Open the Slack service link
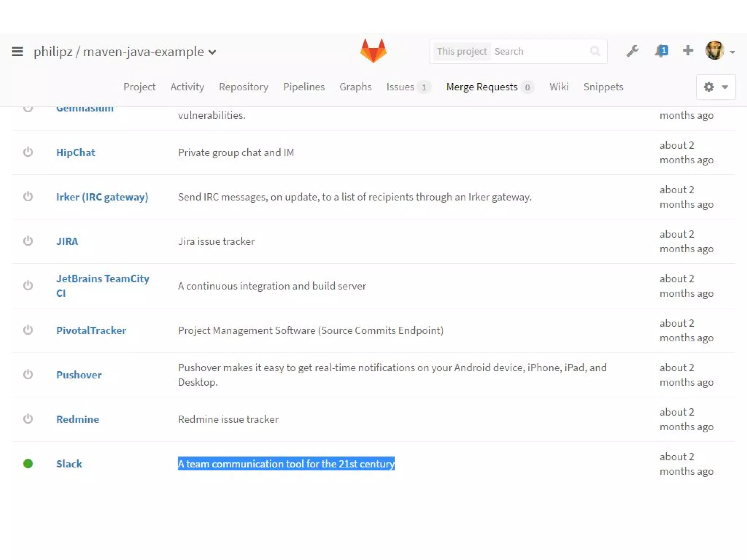The height and width of the screenshot is (560, 747). 69,464
